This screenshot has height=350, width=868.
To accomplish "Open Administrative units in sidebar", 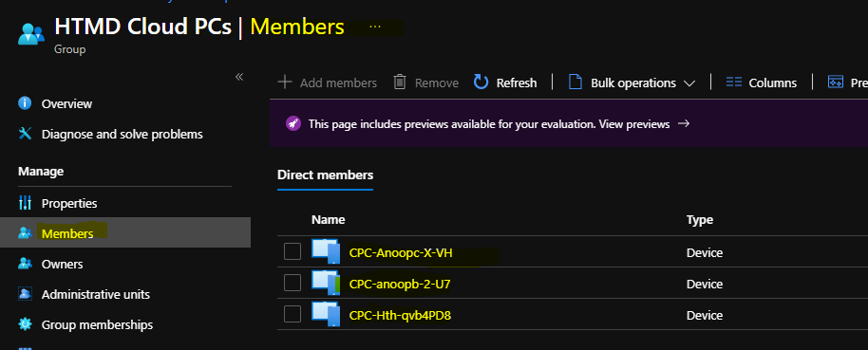I will point(96,295).
